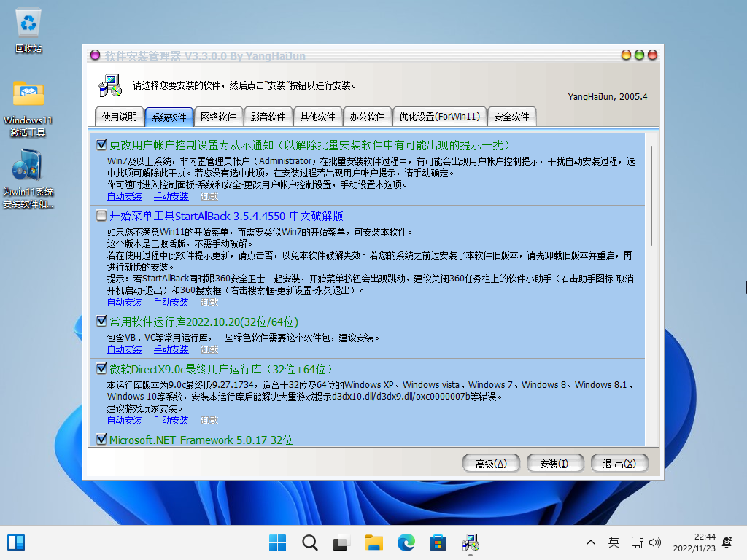
Task: Open the Windows11 activation tool folder icon
Action: point(28,95)
